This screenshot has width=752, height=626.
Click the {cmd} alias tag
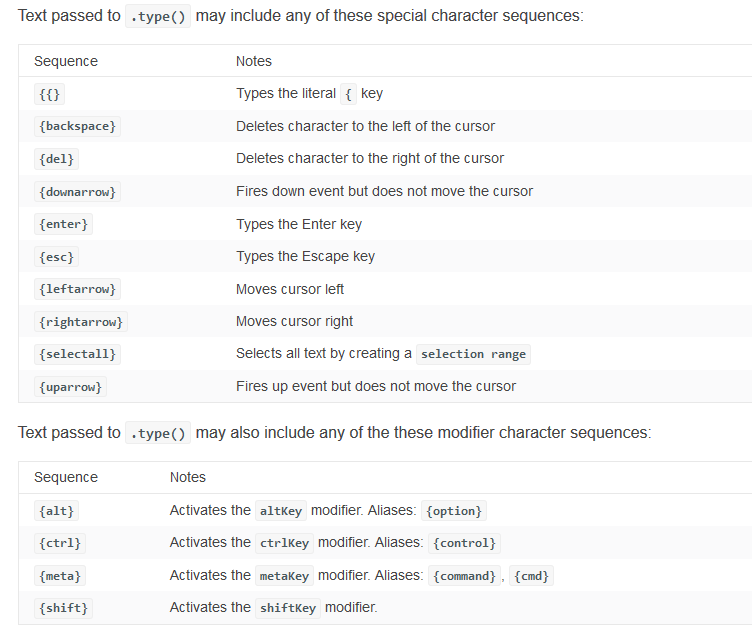(x=531, y=576)
